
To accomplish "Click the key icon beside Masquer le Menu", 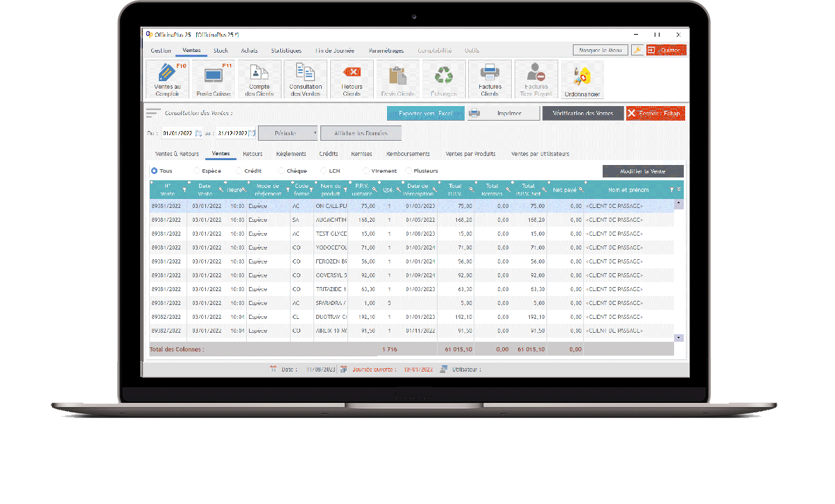I will tap(637, 51).
